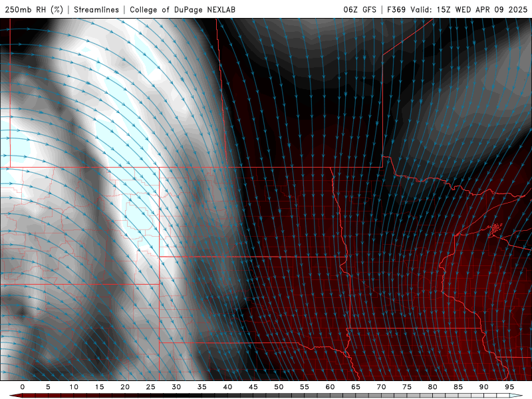Click the '40' label on the color scale
532x399 pixels.
pyautogui.click(x=227, y=387)
